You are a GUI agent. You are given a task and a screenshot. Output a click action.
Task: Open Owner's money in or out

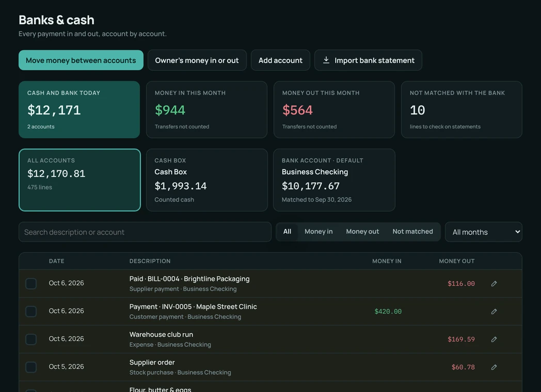[x=197, y=60]
